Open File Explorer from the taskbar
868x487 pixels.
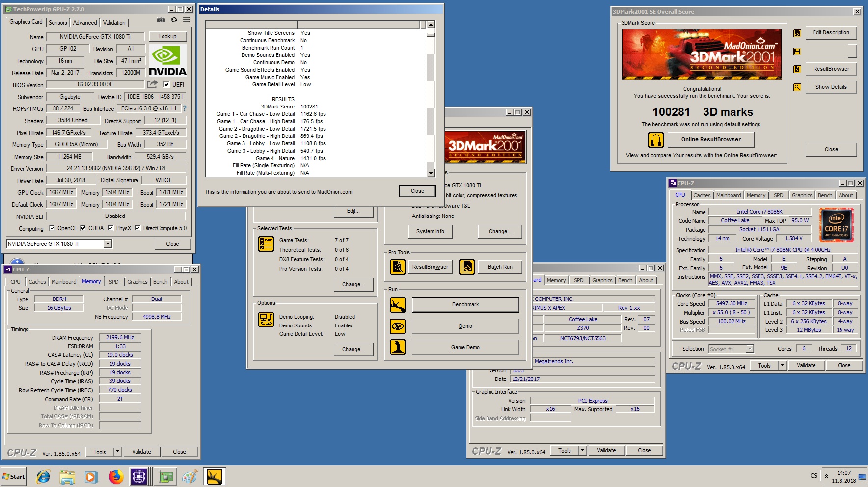(x=67, y=476)
